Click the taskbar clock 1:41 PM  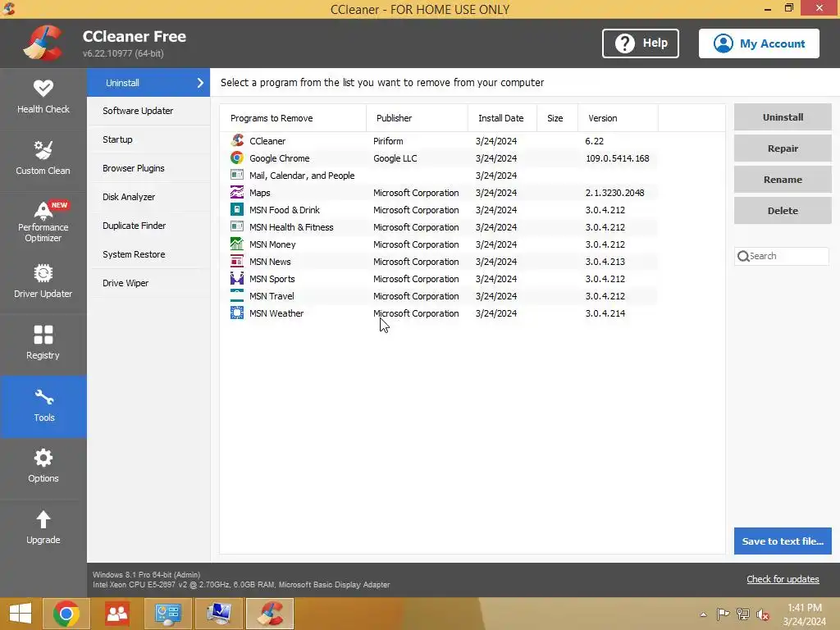pos(805,608)
